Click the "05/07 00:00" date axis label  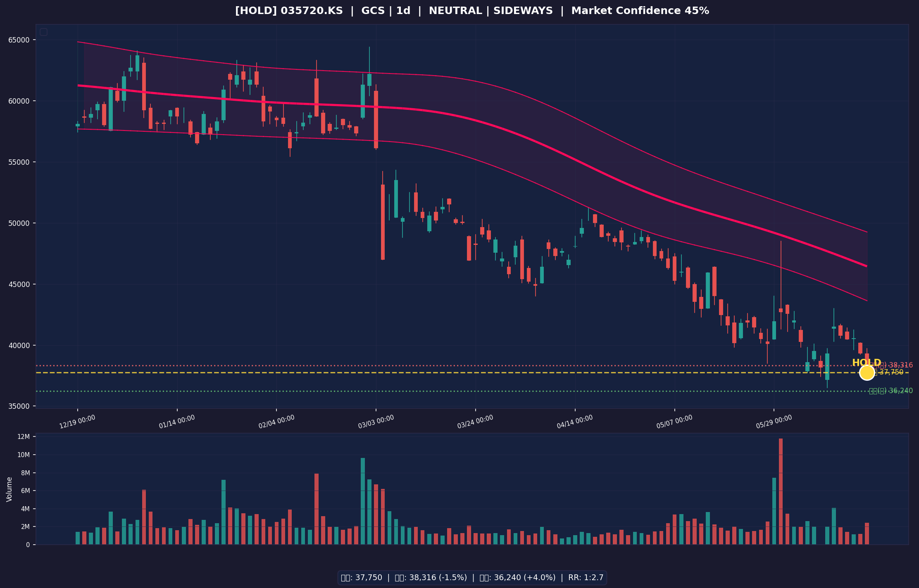click(674, 422)
